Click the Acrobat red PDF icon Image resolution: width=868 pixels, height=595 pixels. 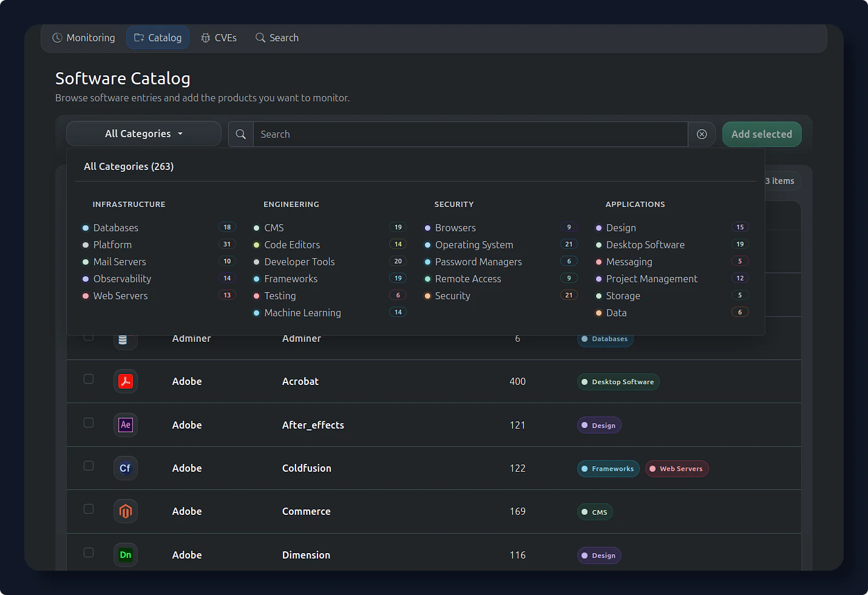126,381
